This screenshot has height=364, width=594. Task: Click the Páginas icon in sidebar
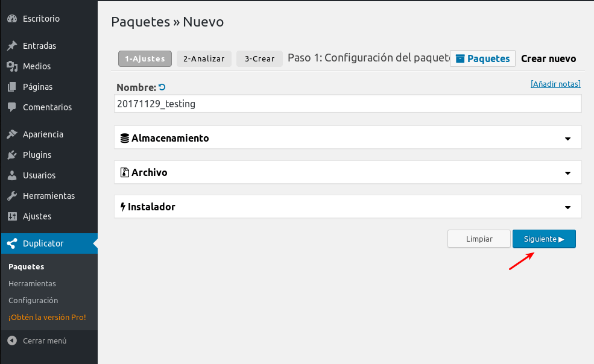point(11,87)
